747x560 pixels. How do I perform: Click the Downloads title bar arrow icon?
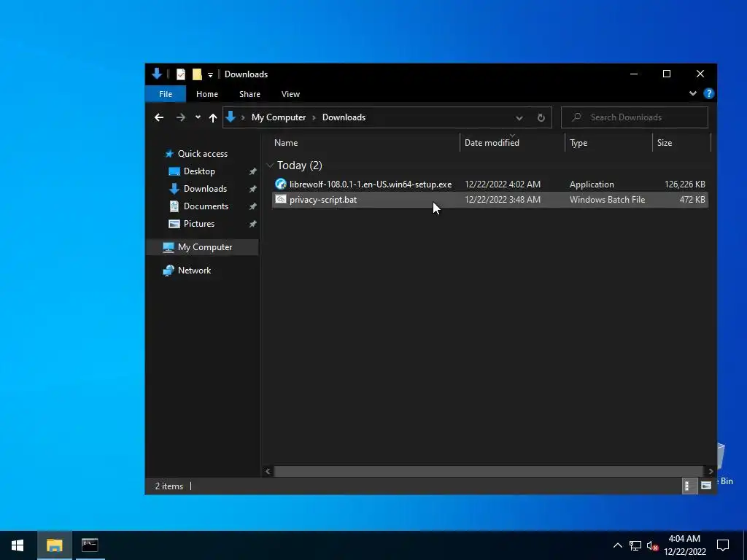tap(157, 74)
